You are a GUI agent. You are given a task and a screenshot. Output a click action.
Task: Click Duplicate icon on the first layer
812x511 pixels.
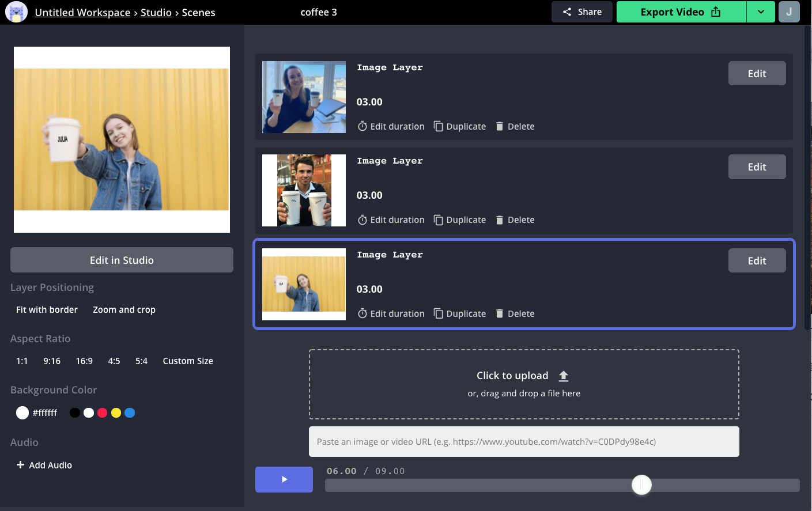click(439, 126)
